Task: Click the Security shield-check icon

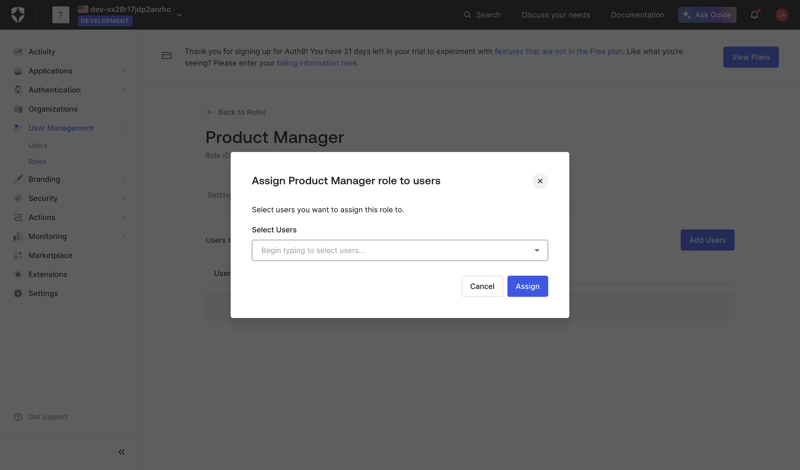Action: click(18, 198)
